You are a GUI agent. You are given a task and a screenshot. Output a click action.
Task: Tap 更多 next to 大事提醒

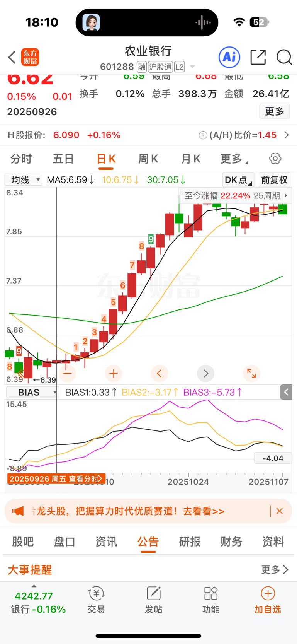coord(275,569)
